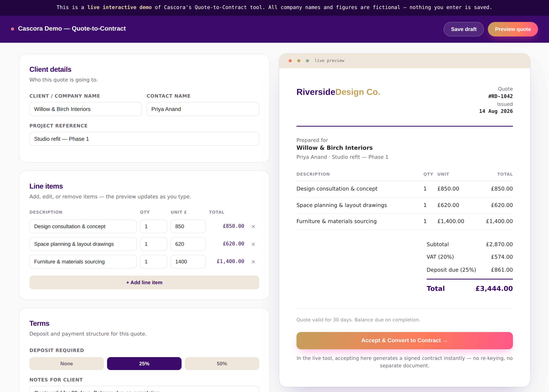The height and width of the screenshot is (392, 549).
Task: Choose the 25% deposit option
Action: (x=144, y=364)
